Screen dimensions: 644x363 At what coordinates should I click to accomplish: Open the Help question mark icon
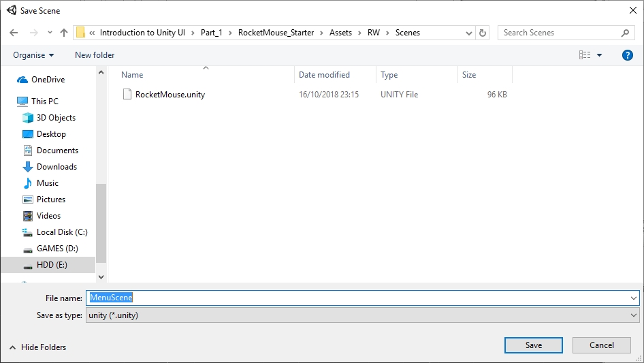[628, 55]
